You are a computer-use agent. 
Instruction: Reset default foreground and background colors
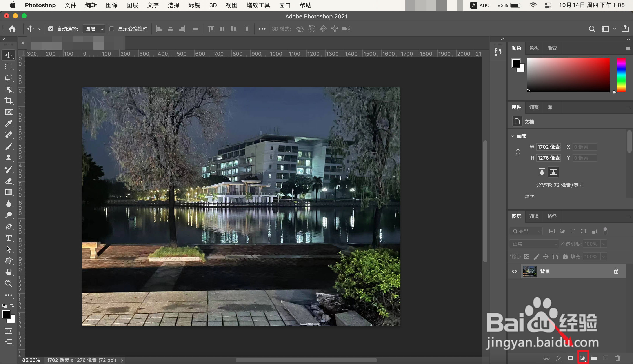(4, 306)
